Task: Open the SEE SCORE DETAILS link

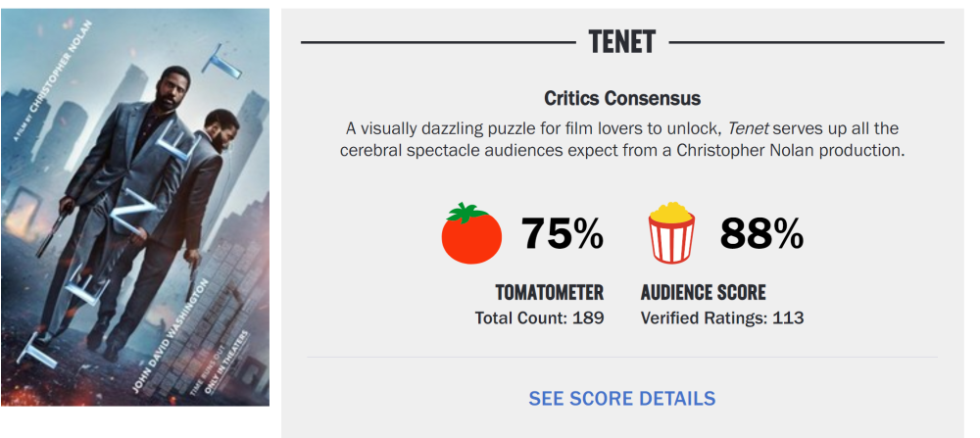Action: click(x=622, y=399)
